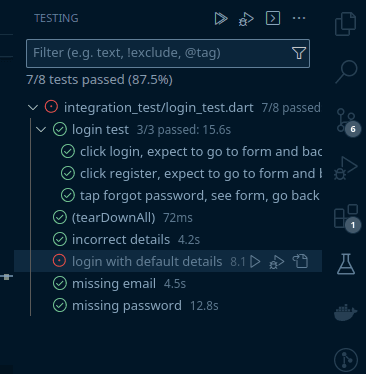Viewport: 366px width, 374px height.
Task: Click passed icon beside missing email
Action: (60, 283)
